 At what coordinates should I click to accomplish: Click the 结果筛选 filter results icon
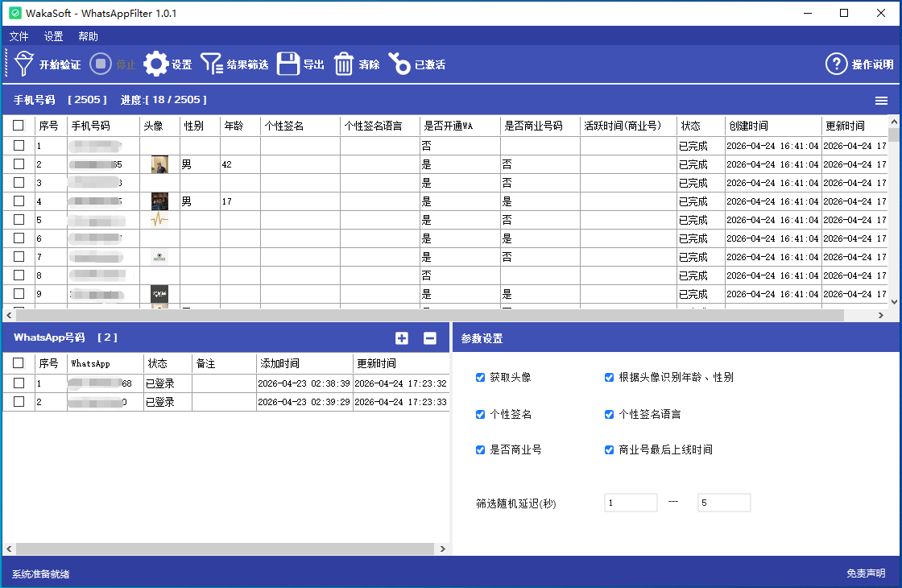(212, 64)
